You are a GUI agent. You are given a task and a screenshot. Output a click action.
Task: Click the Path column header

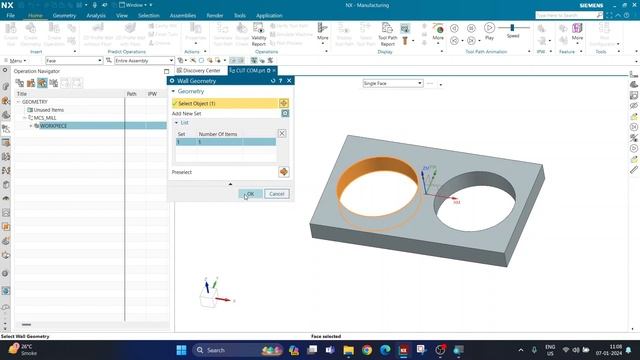click(131, 94)
